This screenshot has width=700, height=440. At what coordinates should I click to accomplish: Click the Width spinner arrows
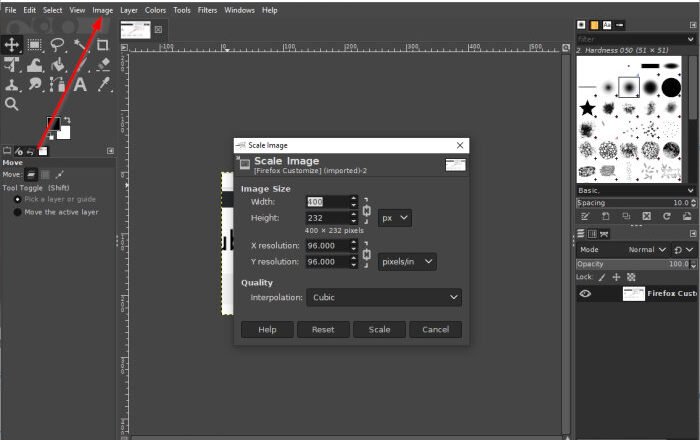[x=354, y=202]
